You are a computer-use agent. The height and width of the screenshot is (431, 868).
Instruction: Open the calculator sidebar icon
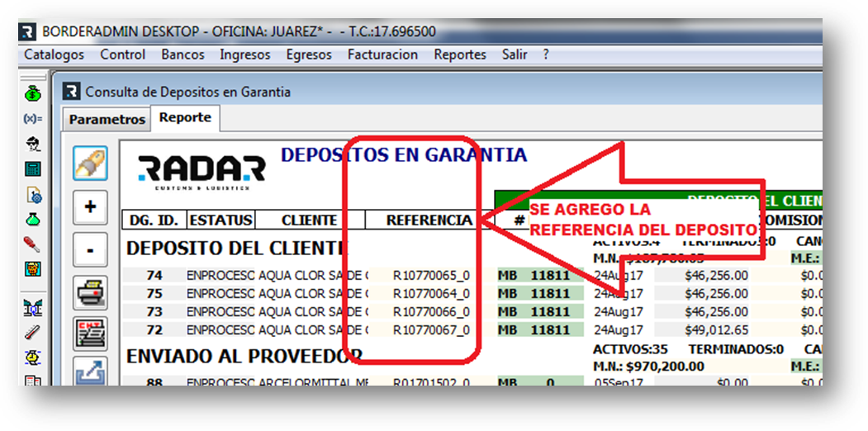click(33, 168)
